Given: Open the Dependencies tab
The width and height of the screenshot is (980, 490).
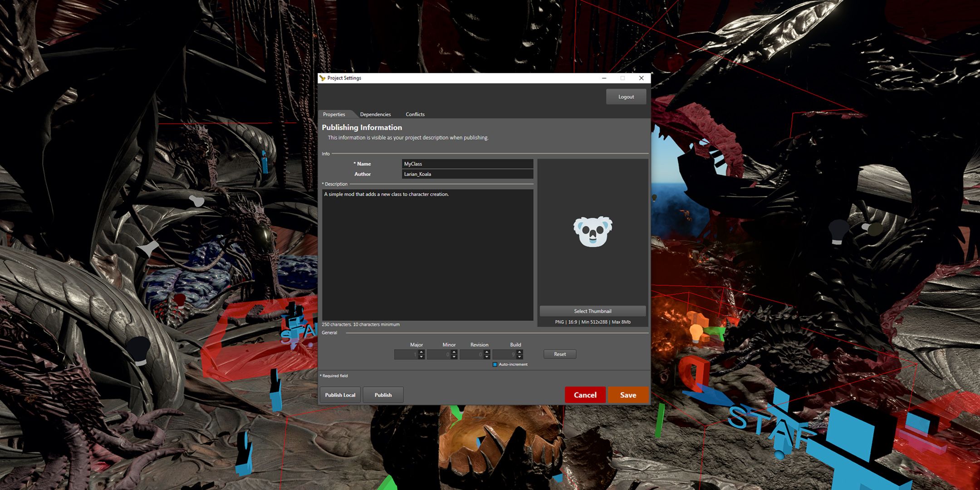Looking at the screenshot, I should [x=375, y=114].
